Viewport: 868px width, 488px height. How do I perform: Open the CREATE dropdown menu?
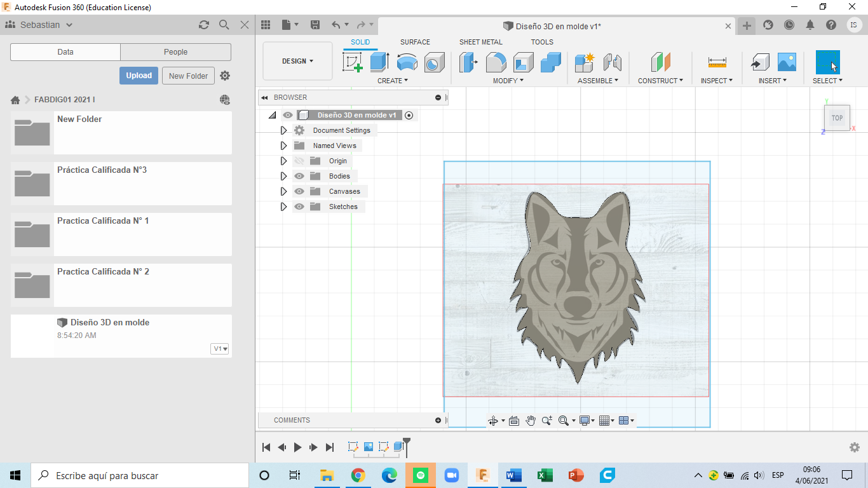tap(393, 81)
